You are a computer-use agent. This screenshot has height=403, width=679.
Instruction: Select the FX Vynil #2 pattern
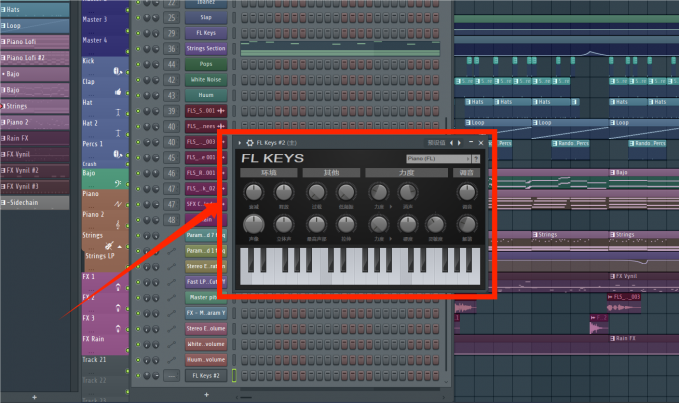pyautogui.click(x=35, y=171)
